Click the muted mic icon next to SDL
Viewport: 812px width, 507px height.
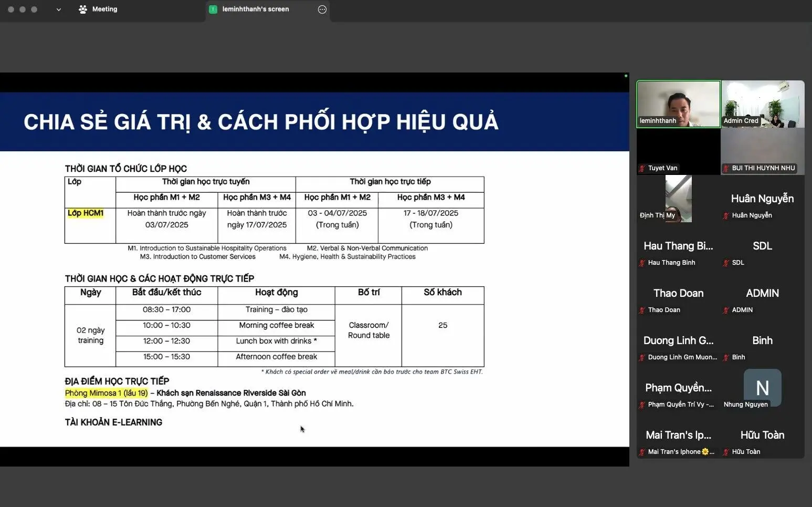click(x=726, y=263)
